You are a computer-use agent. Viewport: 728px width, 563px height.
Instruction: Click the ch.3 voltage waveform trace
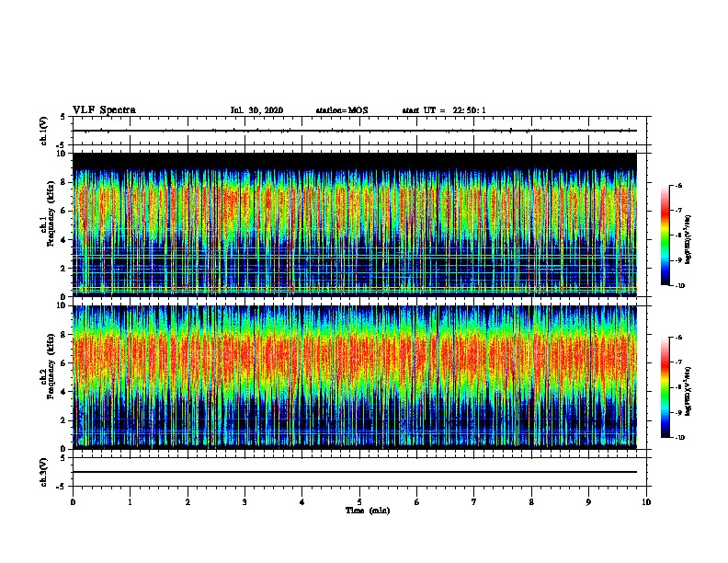point(355,472)
